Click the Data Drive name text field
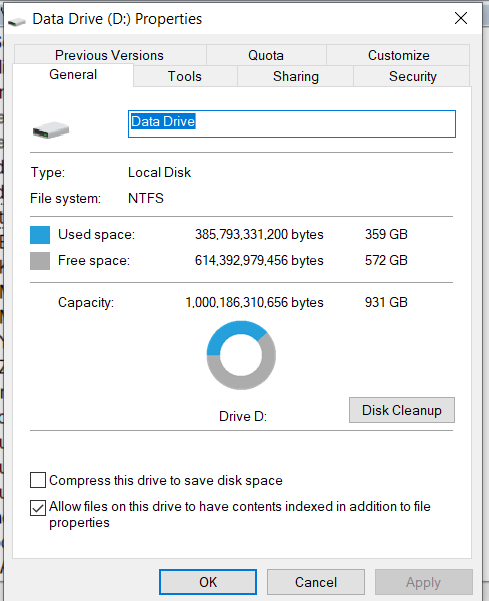Screen dimensions: 489x601 (292, 124)
